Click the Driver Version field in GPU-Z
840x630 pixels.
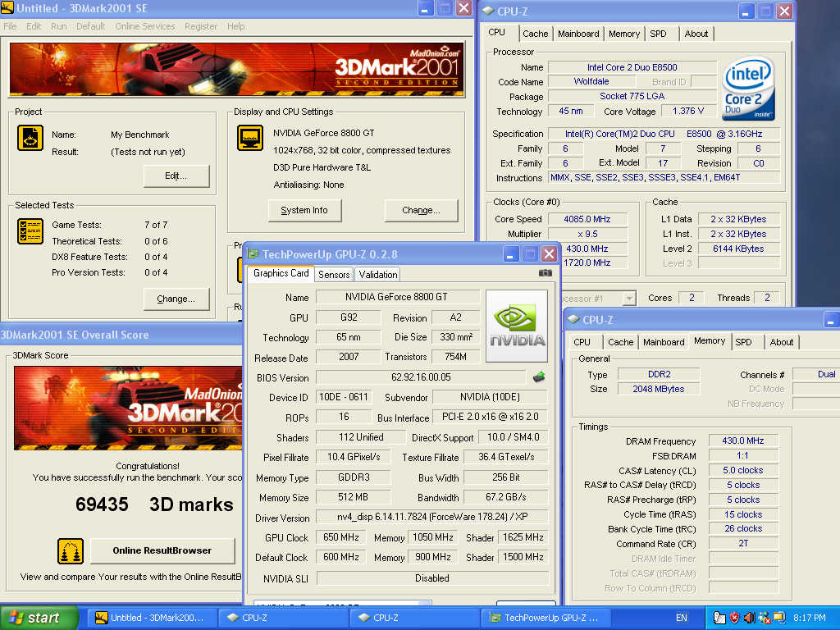click(x=431, y=517)
